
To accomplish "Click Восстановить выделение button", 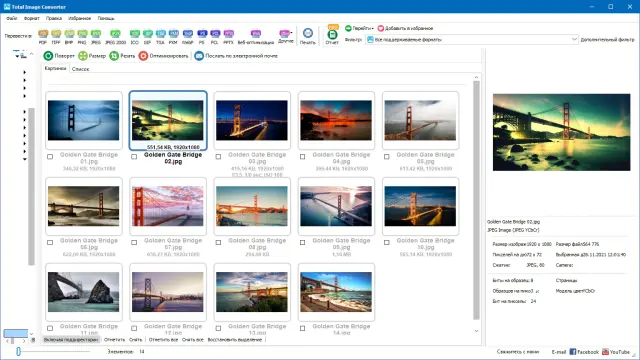I will pyautogui.click(x=235, y=340).
